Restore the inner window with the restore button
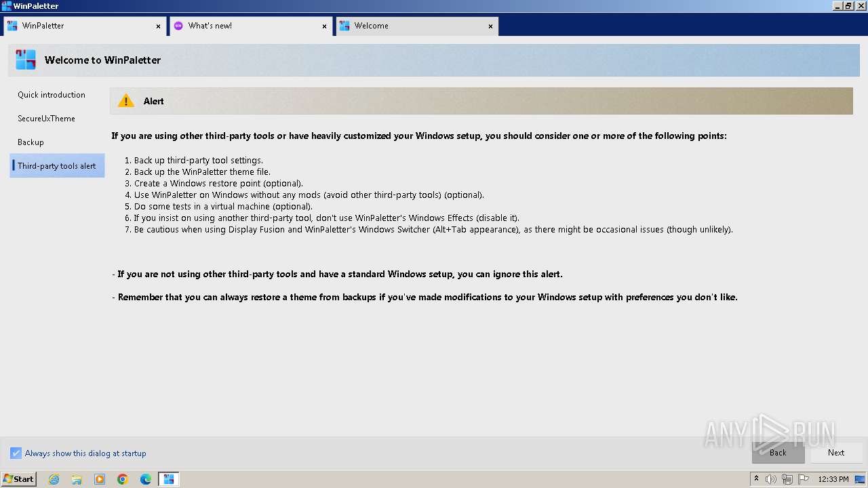Screen dimensions: 868x488 pyautogui.click(x=849, y=6)
